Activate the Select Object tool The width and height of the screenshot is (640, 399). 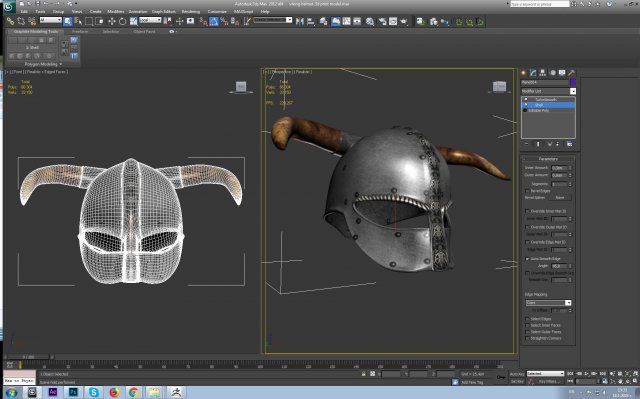click(x=67, y=21)
